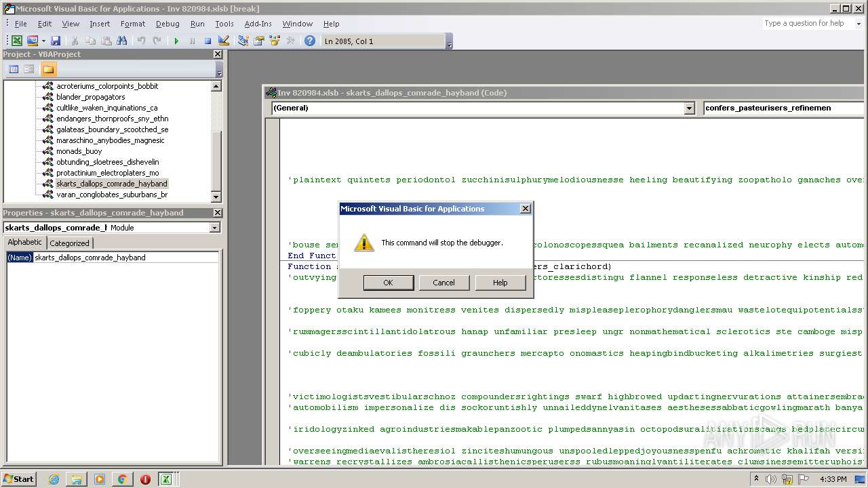Viewport: 868px width, 488px height.
Task: Click the Copy toolbar icon
Action: tap(91, 41)
